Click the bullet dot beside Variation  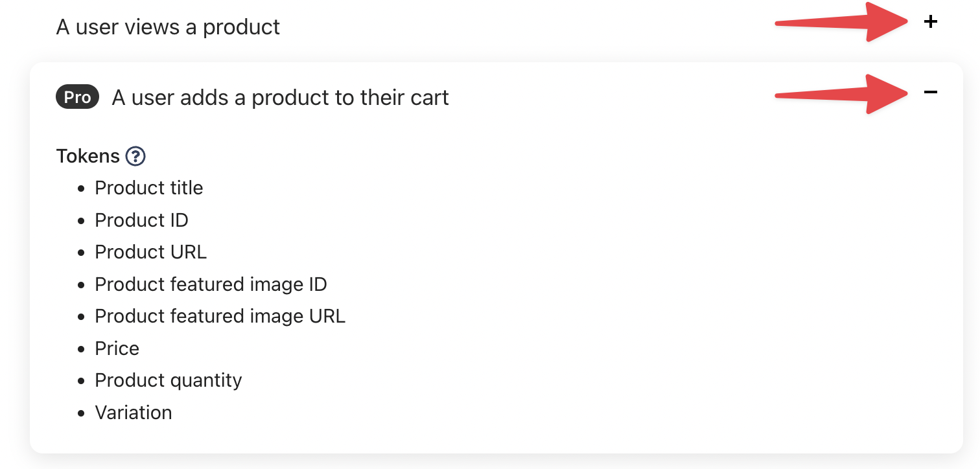81,413
